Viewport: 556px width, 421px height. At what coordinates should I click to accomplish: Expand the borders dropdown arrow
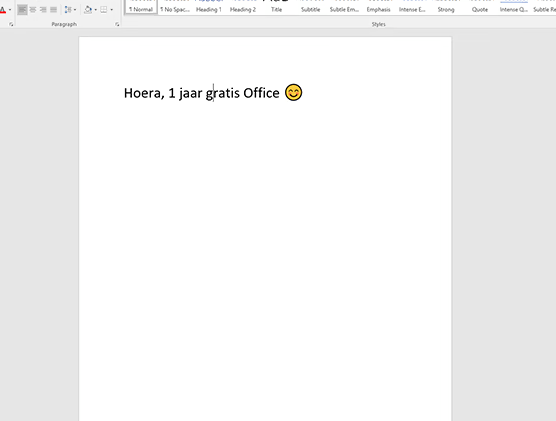coord(111,10)
